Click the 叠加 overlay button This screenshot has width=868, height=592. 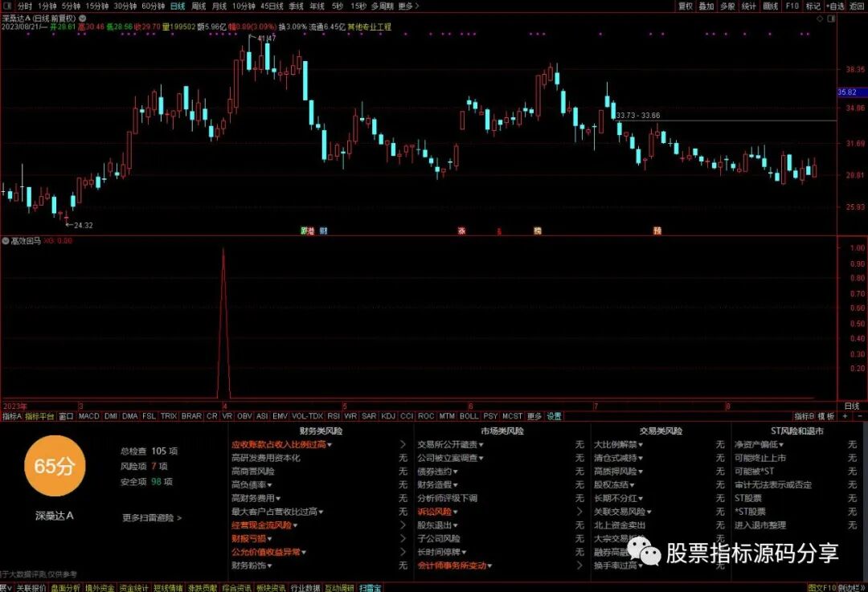[x=706, y=6]
